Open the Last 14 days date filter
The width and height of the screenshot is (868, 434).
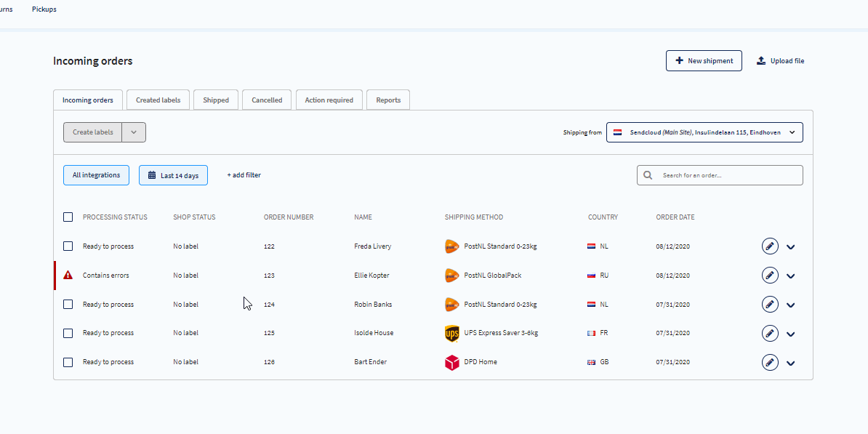click(x=173, y=175)
